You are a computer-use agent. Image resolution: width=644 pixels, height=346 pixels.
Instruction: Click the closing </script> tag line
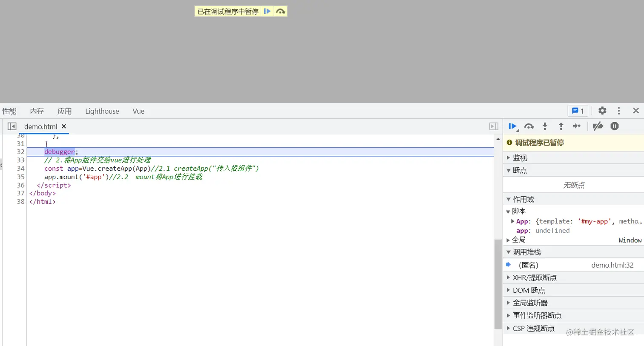(54, 185)
